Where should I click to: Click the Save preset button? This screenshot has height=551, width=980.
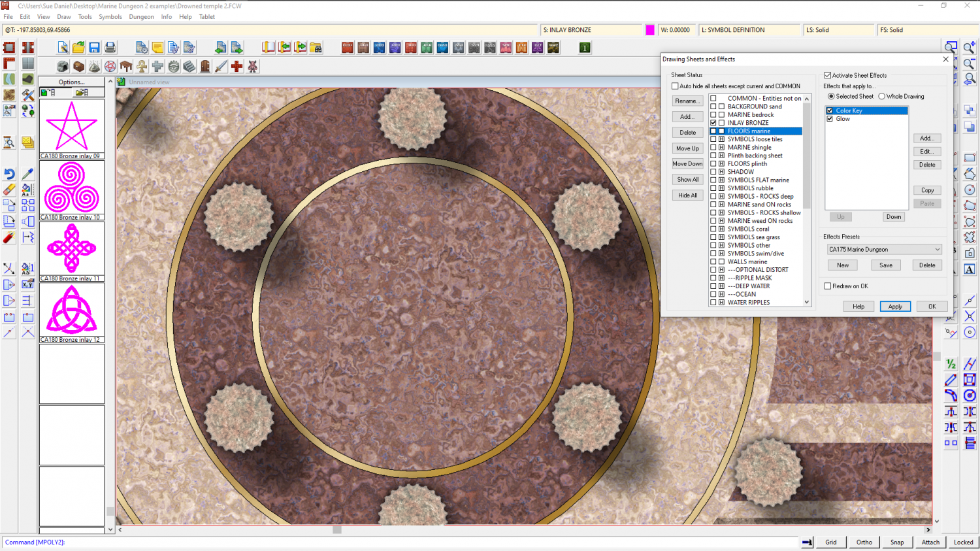pos(886,265)
